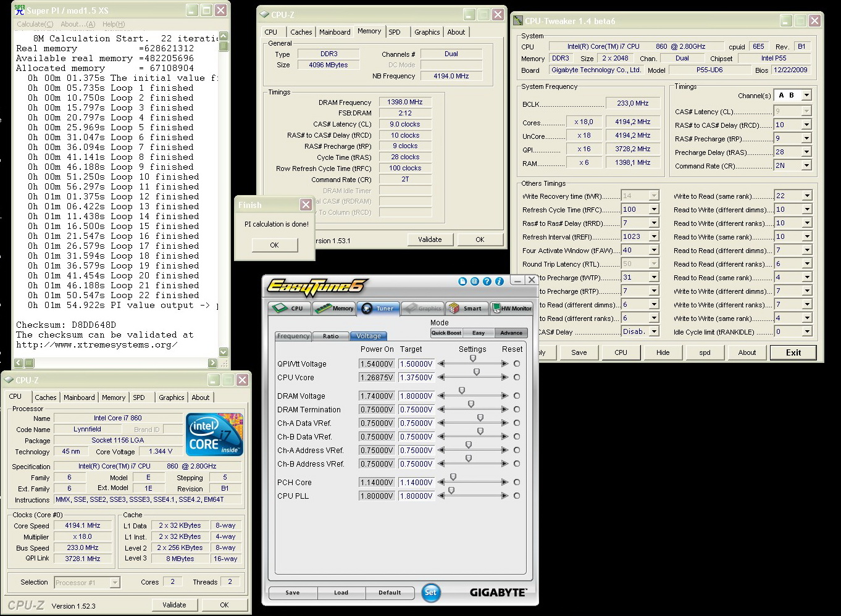Open Four Activate Window (tFAW) dropdown

pyautogui.click(x=654, y=251)
